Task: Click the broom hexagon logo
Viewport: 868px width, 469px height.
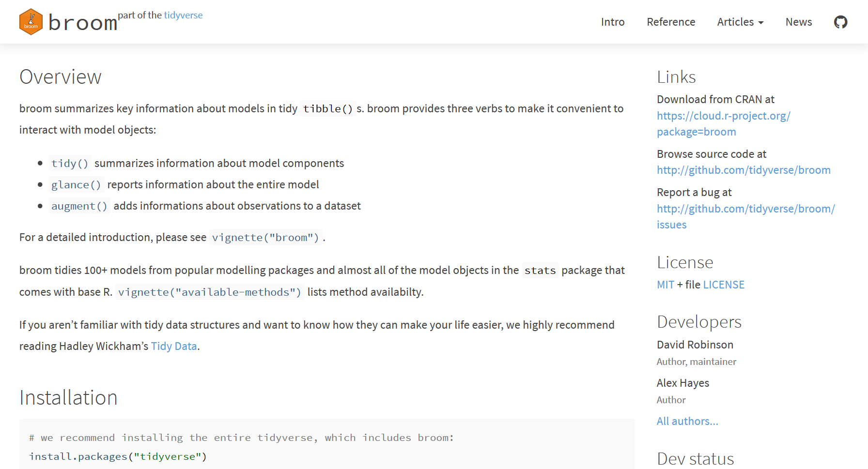Action: tap(31, 22)
